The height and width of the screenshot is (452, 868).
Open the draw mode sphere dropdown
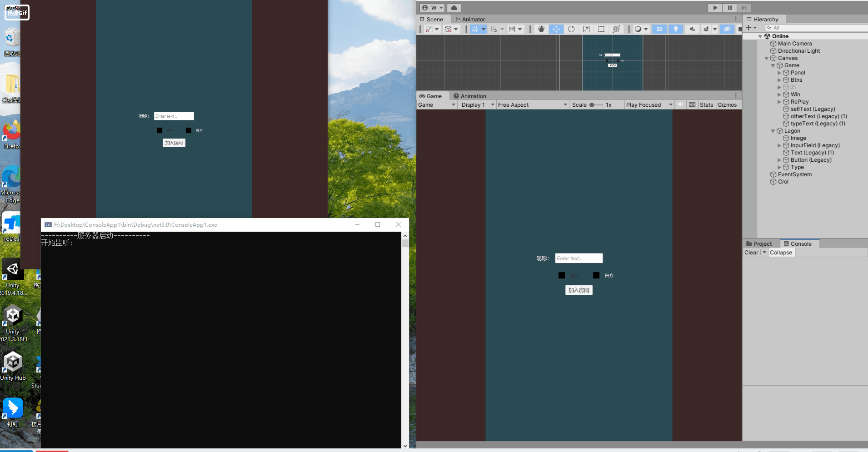641,29
